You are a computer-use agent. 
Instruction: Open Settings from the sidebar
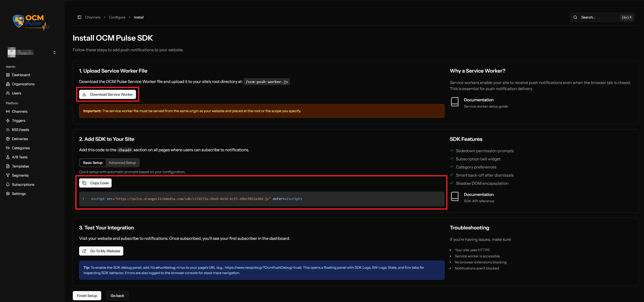[x=19, y=193]
